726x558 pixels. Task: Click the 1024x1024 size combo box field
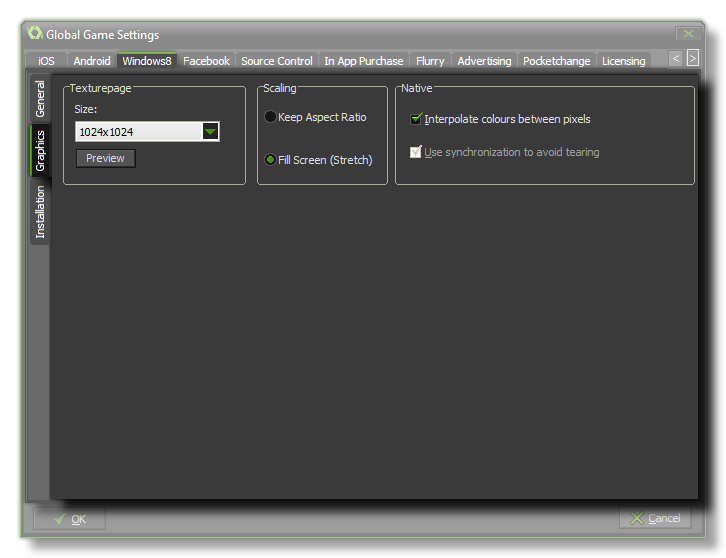pos(138,131)
